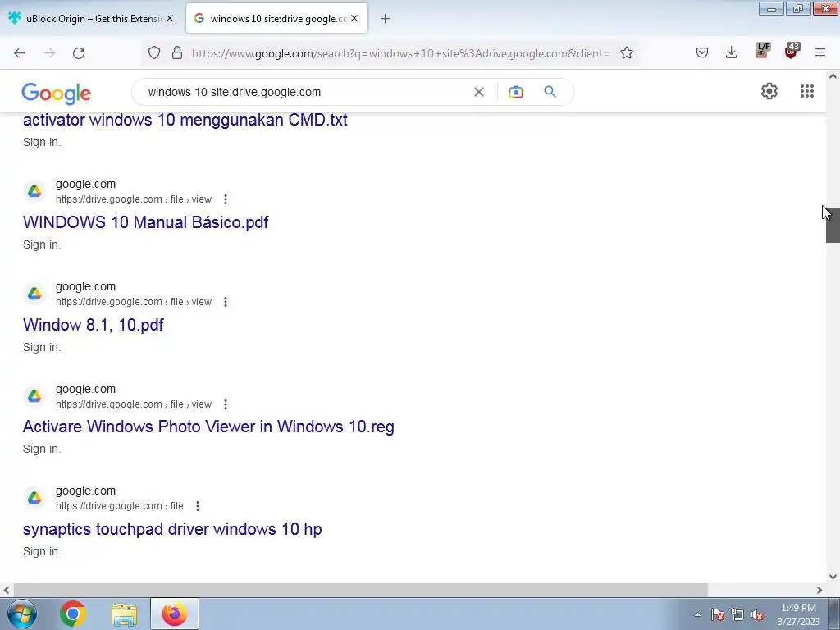Viewport: 840px width, 630px height.
Task: Click the muted volume tray icon
Action: [757, 614]
